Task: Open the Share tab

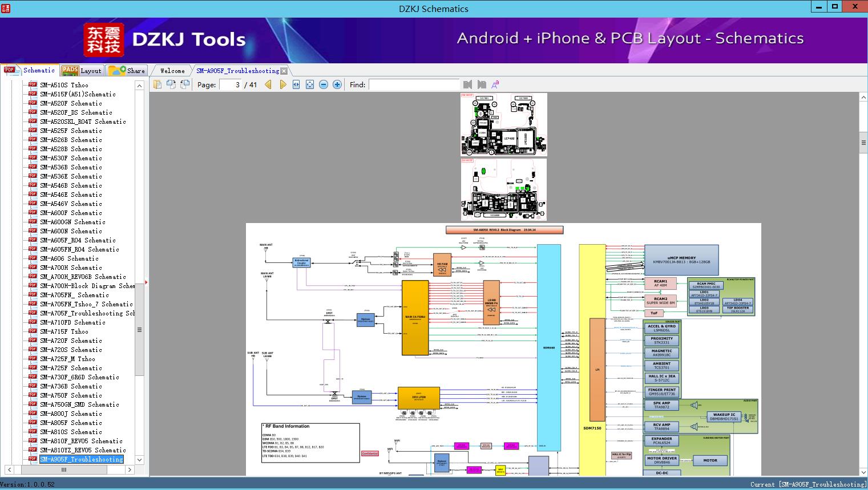Action: point(127,71)
